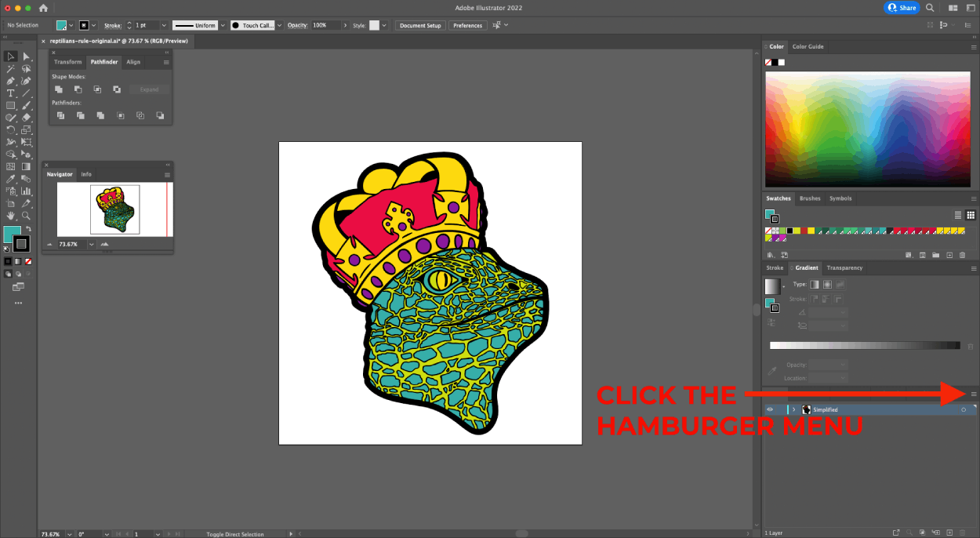
Task: Activate the Unite shape mode in Pathfinder
Action: click(59, 89)
